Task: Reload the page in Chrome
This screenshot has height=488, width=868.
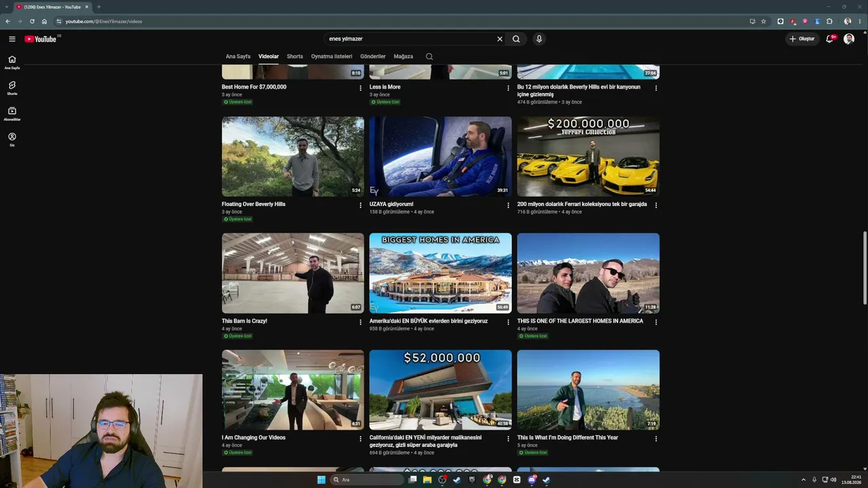Action: [x=32, y=21]
